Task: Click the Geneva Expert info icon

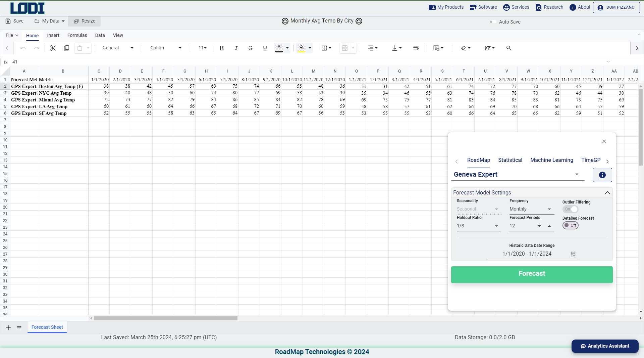Action: (602, 175)
